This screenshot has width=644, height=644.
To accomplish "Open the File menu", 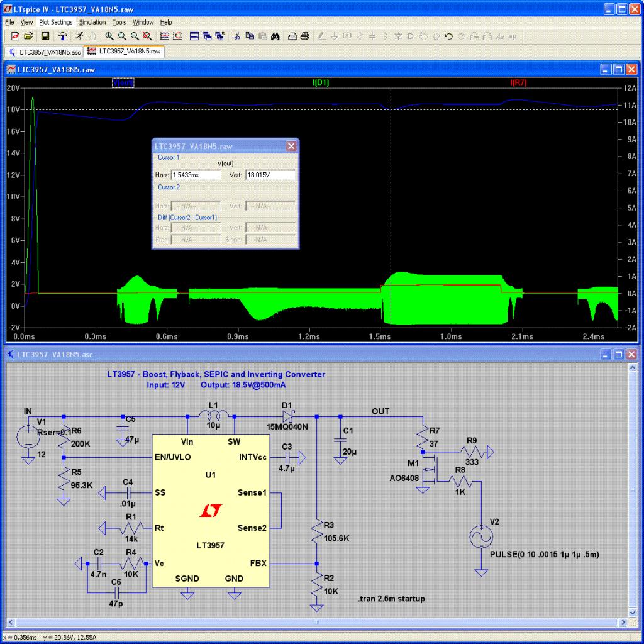I will (x=9, y=22).
